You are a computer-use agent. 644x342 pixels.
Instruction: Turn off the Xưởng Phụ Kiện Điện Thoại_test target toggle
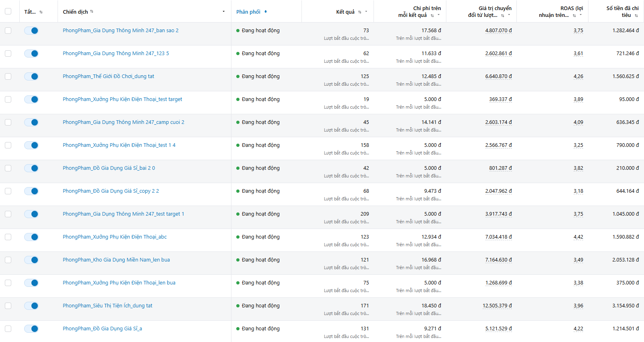[x=31, y=99]
